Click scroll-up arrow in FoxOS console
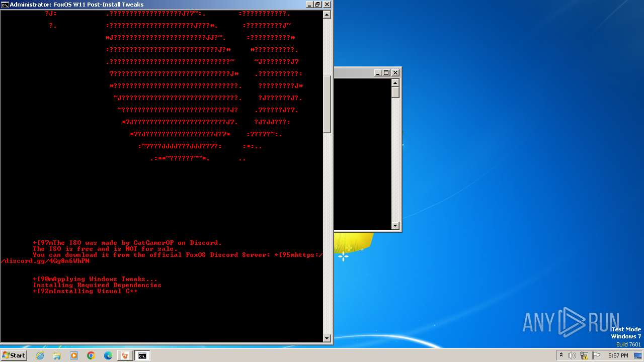The image size is (644, 362). [x=327, y=15]
